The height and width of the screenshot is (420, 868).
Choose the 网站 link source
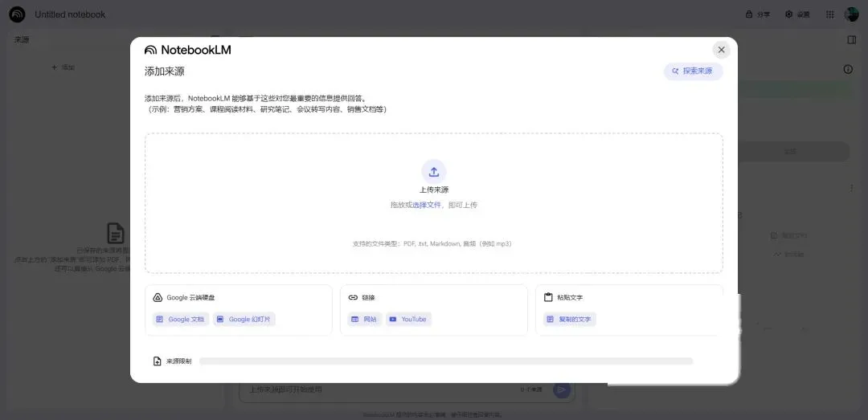(365, 320)
